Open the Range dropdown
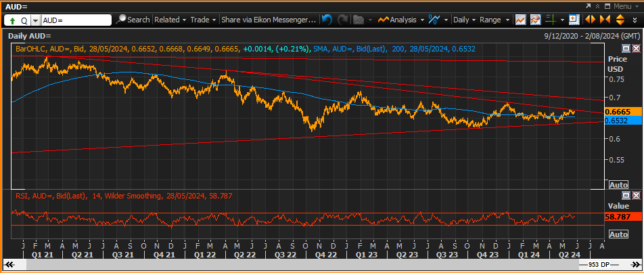Image resolution: width=644 pixels, height=273 pixels. coord(495,20)
